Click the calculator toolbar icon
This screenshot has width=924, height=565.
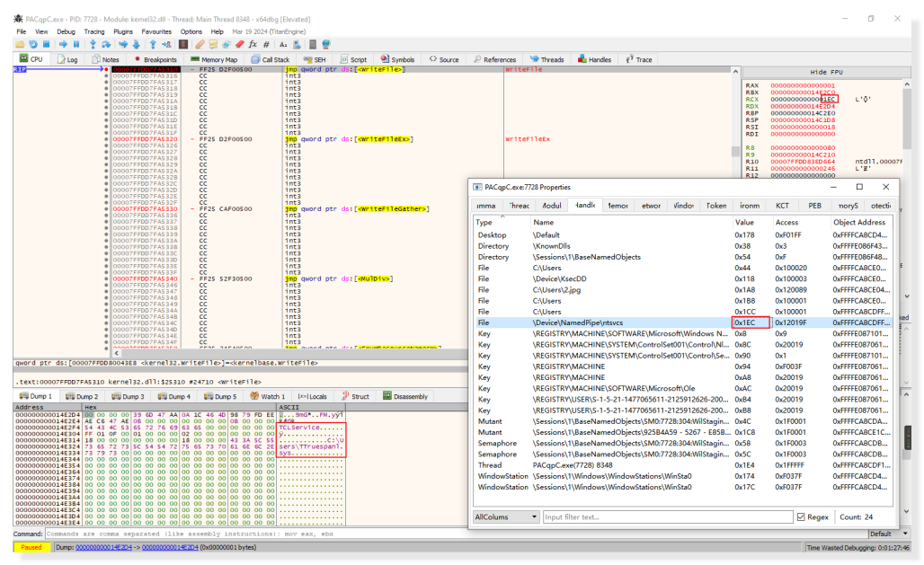(x=311, y=44)
